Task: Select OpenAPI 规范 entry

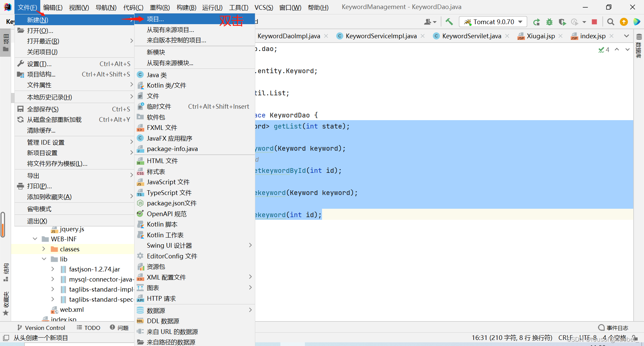Action: coord(195,214)
